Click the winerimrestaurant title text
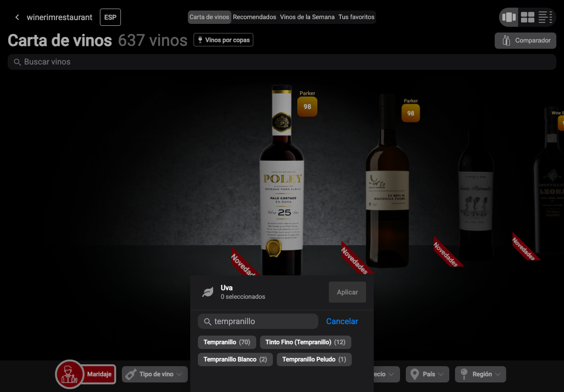Screen dimensions: 564x392 59,17
